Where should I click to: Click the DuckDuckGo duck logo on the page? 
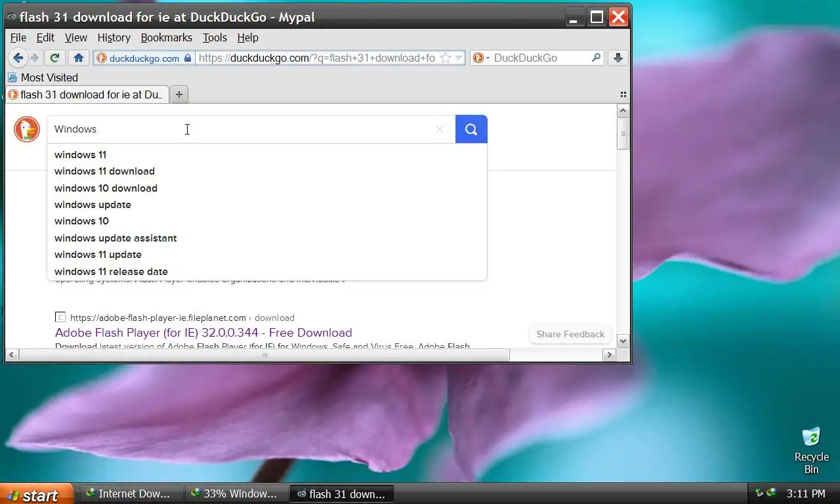coord(27,129)
